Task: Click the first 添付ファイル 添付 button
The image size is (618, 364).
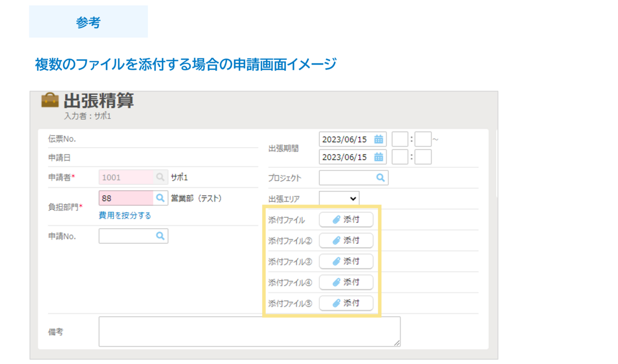Action: (346, 220)
